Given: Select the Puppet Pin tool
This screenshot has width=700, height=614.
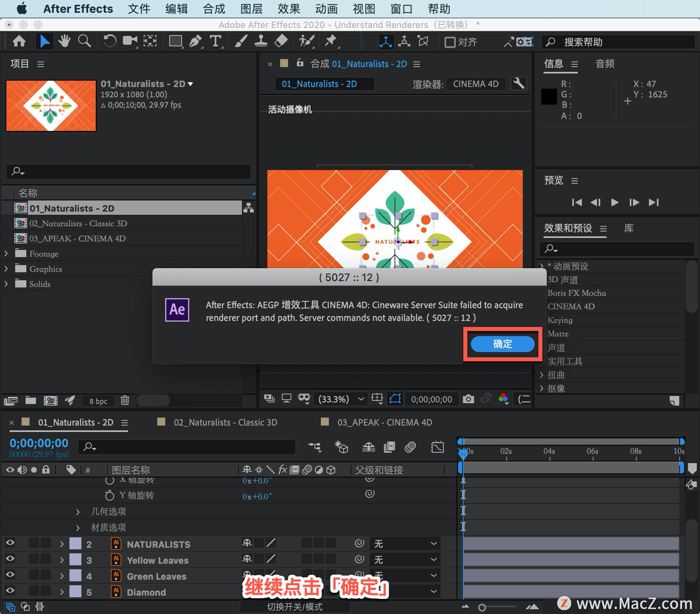Looking at the screenshot, I should point(330,41).
